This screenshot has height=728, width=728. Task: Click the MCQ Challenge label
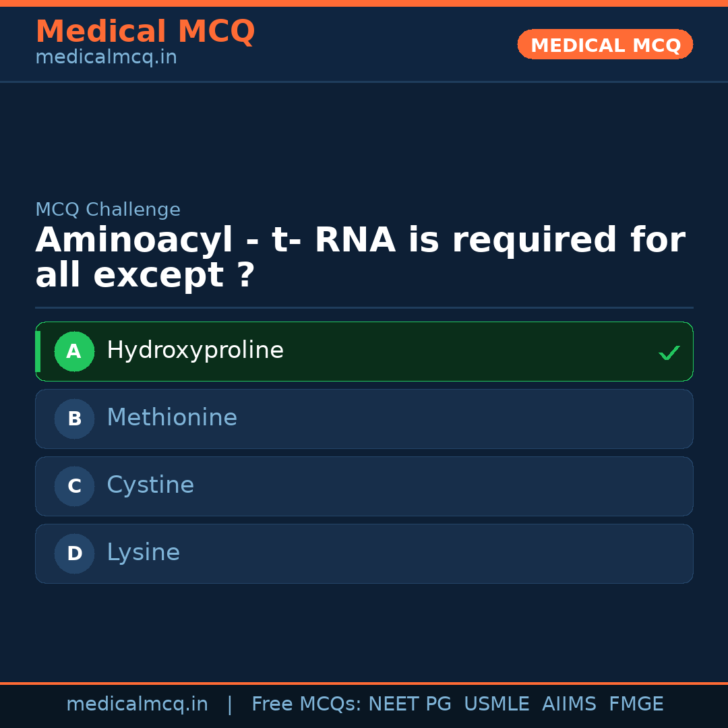(x=108, y=210)
